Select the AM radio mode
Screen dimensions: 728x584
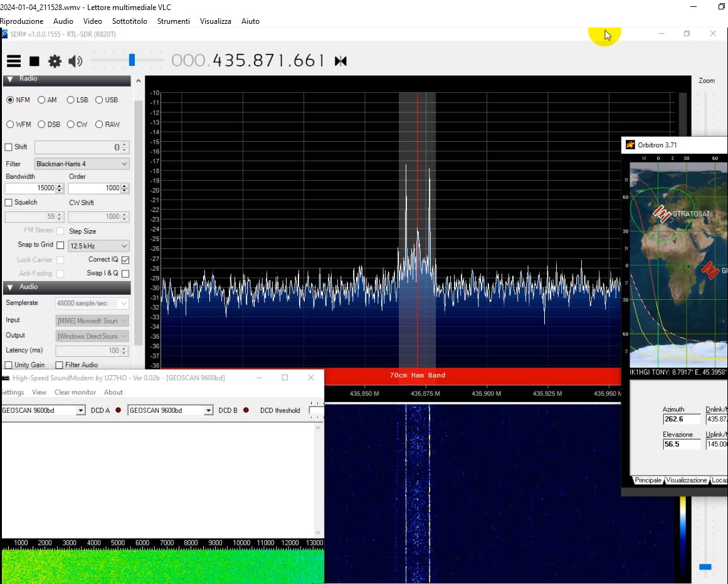pyautogui.click(x=41, y=100)
